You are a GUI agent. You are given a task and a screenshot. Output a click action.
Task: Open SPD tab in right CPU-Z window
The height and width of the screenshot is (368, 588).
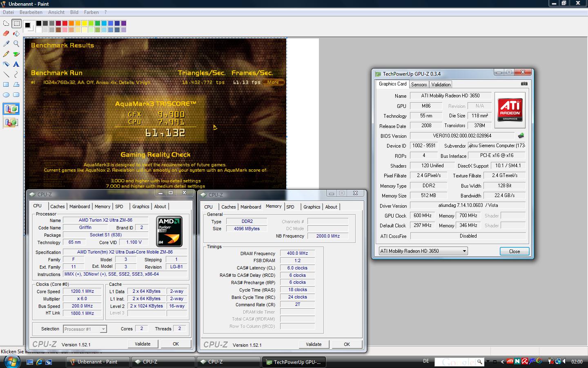(x=290, y=207)
